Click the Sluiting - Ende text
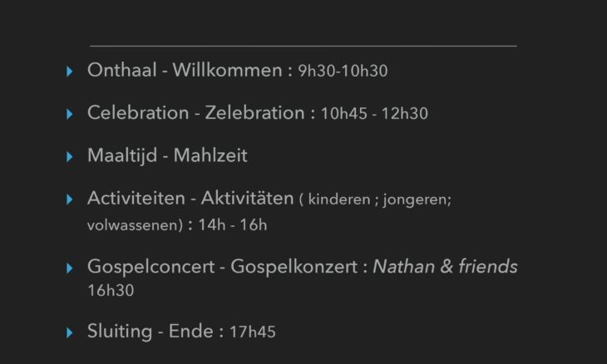Screen dimensions: 607x364 click(x=151, y=332)
